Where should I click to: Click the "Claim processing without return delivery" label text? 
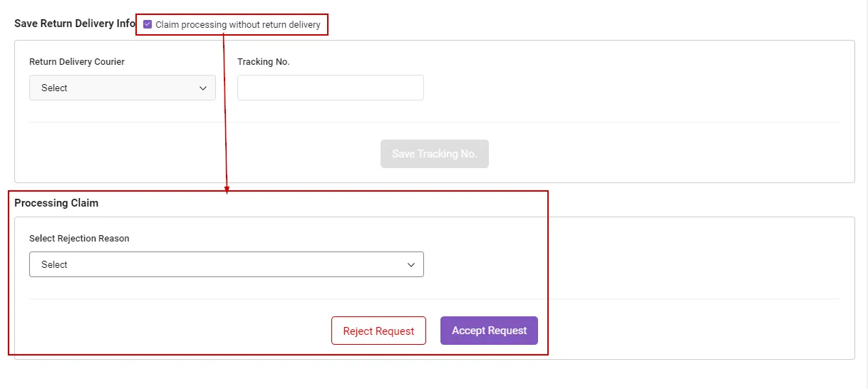[x=238, y=25]
